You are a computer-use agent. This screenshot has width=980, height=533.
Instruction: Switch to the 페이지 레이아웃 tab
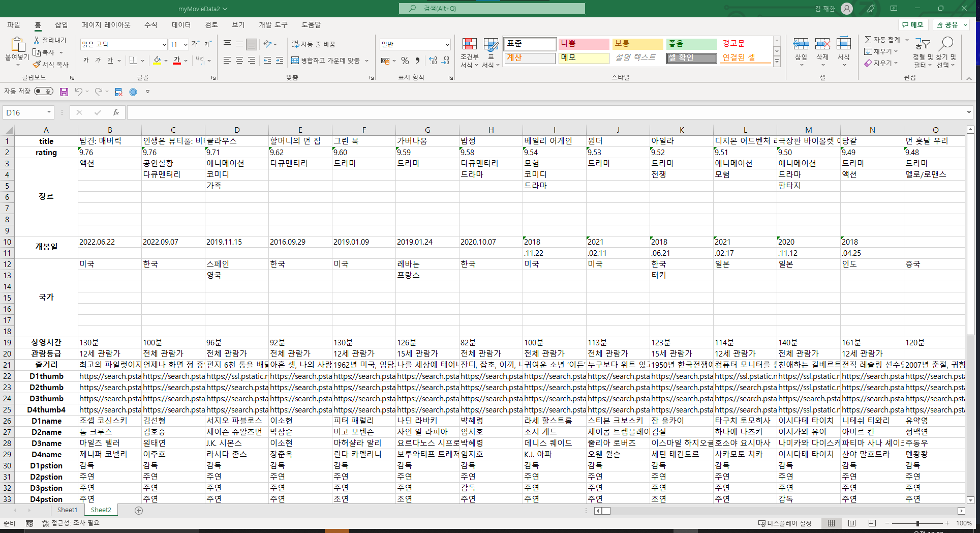click(x=106, y=25)
